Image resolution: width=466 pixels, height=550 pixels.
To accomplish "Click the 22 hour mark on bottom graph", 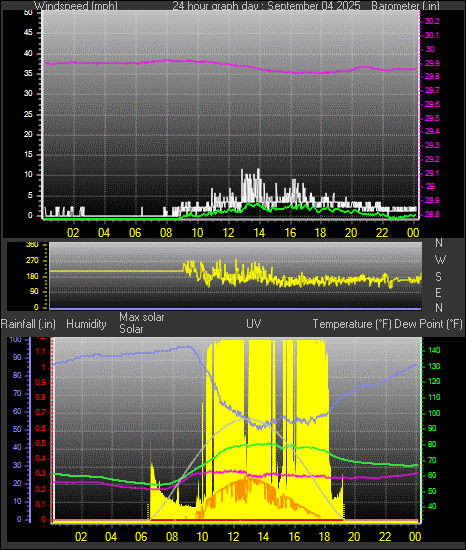I will tap(385, 537).
